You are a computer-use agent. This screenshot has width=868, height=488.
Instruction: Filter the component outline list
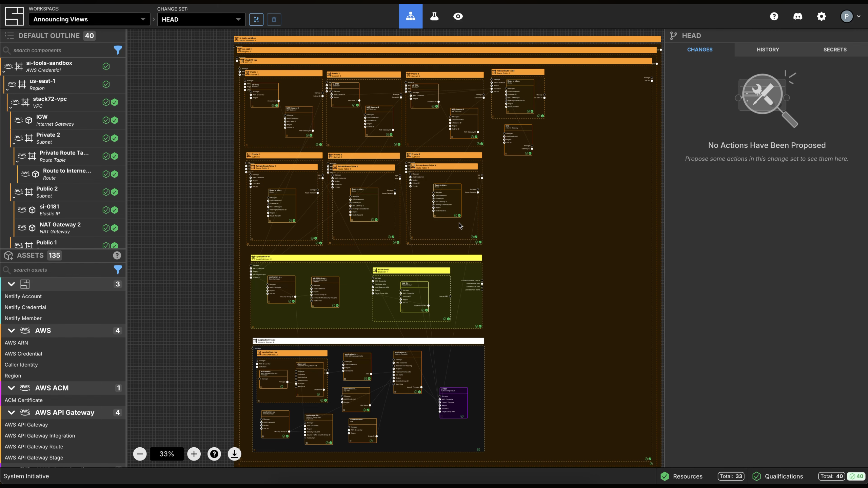[118, 50]
